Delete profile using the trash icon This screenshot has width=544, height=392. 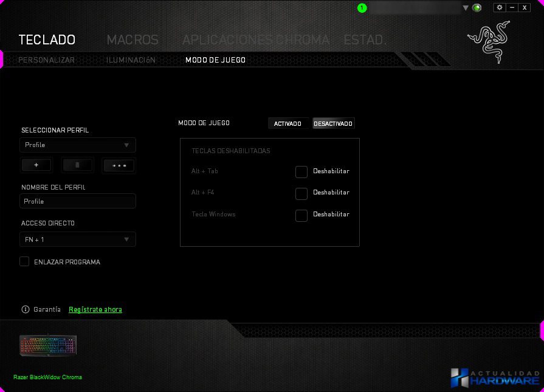pyautogui.click(x=77, y=165)
